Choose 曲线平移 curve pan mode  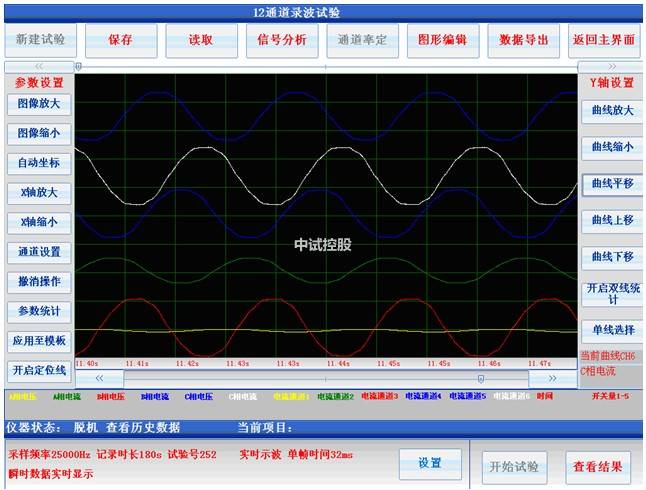pos(611,184)
